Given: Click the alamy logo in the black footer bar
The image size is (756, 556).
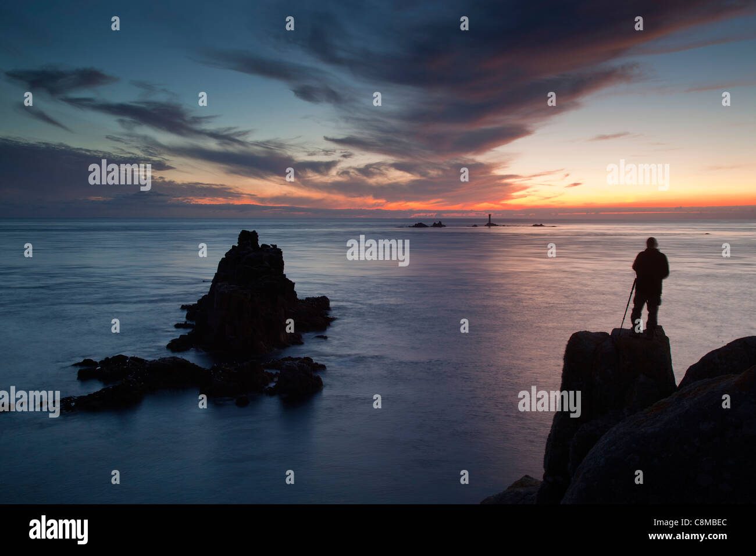Looking at the screenshot, I should (x=59, y=530).
